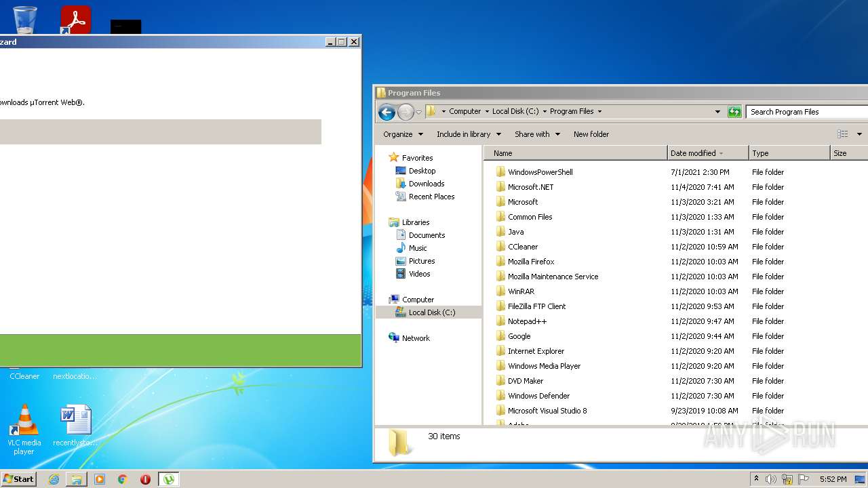Select Music library

418,248
